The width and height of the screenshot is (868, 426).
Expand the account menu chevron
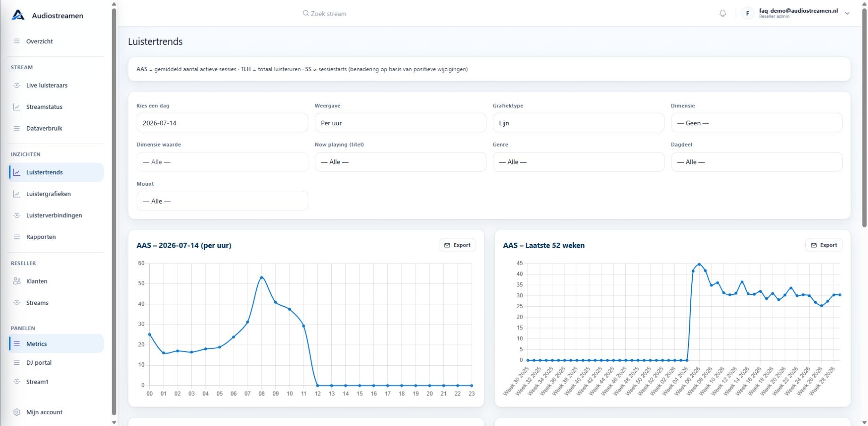pyautogui.click(x=847, y=13)
